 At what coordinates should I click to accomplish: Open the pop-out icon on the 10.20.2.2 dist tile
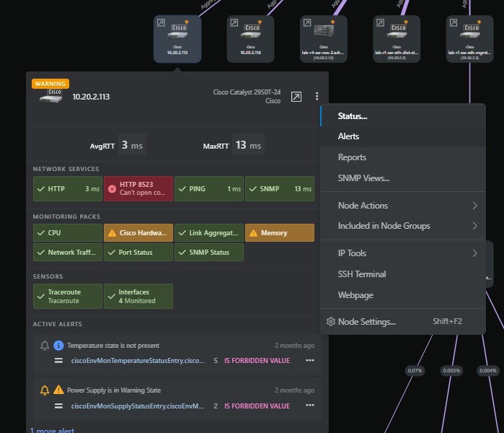point(380,22)
